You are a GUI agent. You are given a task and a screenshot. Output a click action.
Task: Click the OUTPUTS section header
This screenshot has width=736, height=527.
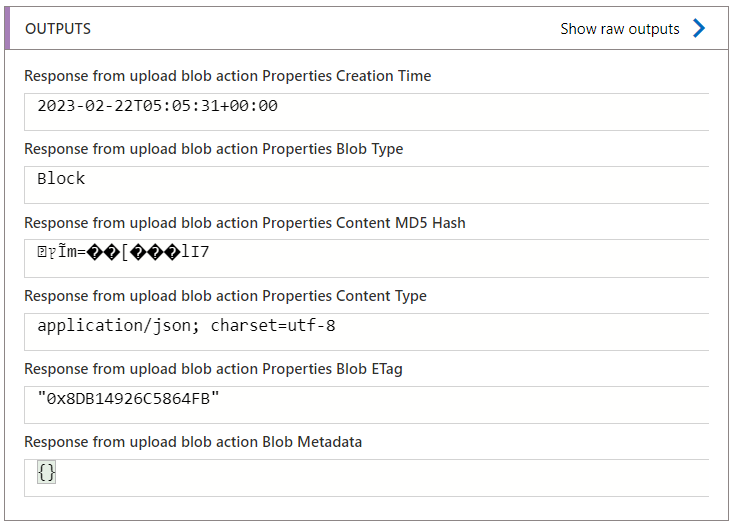58,29
